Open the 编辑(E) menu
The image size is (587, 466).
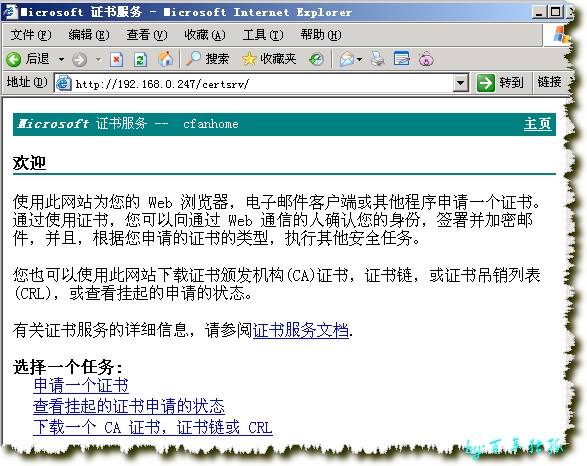[x=89, y=35]
